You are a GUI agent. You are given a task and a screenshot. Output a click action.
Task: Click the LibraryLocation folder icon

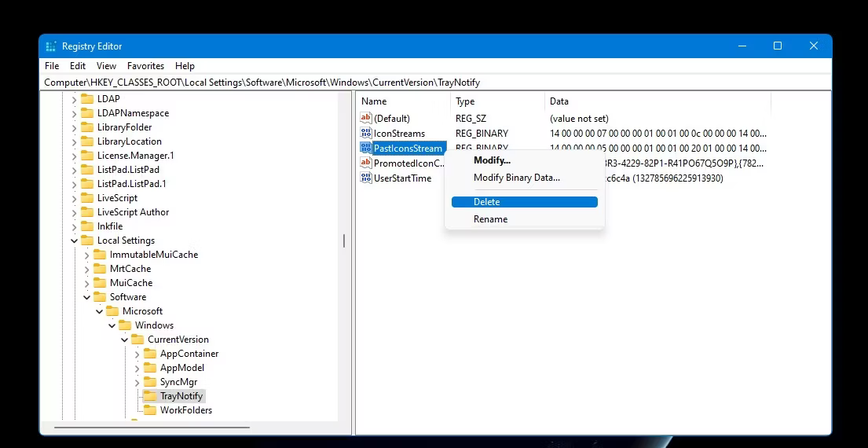coord(87,141)
